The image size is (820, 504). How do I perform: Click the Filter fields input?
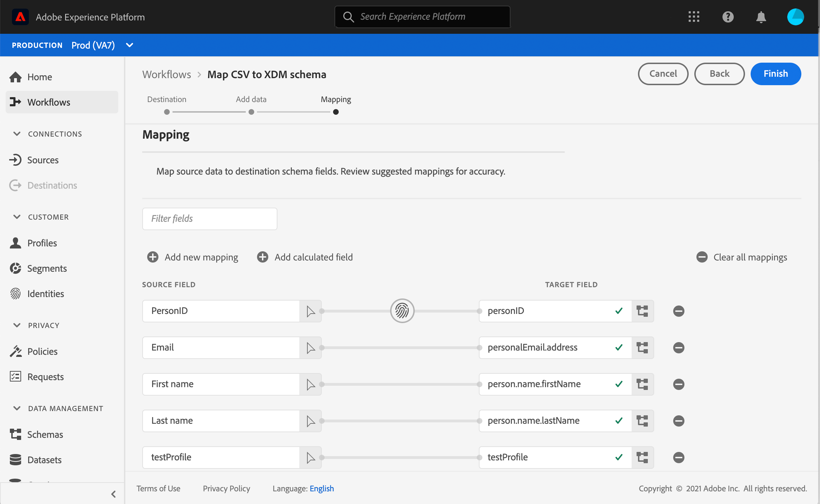coord(209,219)
